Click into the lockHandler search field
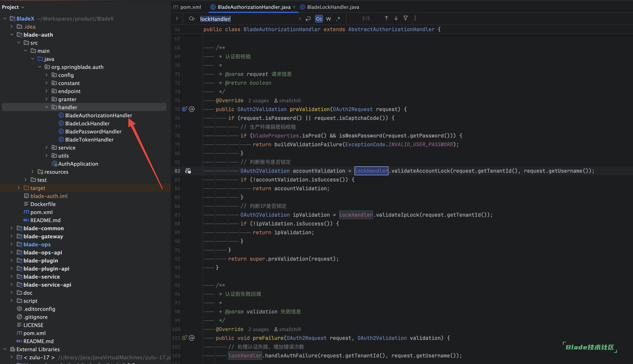The height and width of the screenshot is (364, 633). point(248,19)
